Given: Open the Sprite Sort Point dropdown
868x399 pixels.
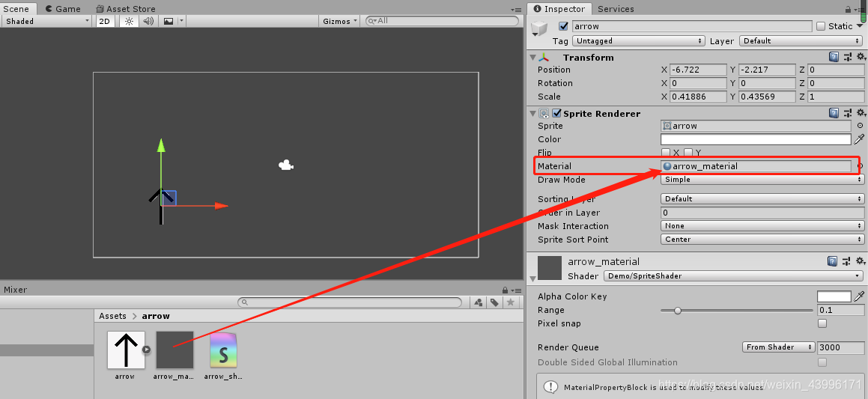Looking at the screenshot, I should coord(762,240).
